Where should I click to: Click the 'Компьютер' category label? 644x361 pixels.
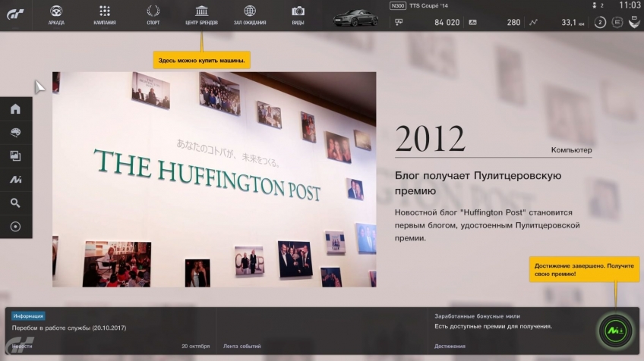571,150
